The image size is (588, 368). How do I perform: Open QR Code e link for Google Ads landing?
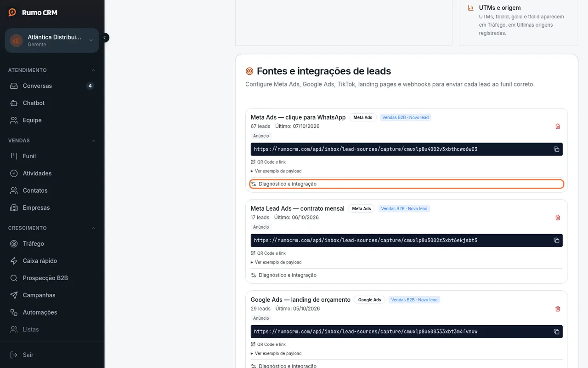[268, 344]
